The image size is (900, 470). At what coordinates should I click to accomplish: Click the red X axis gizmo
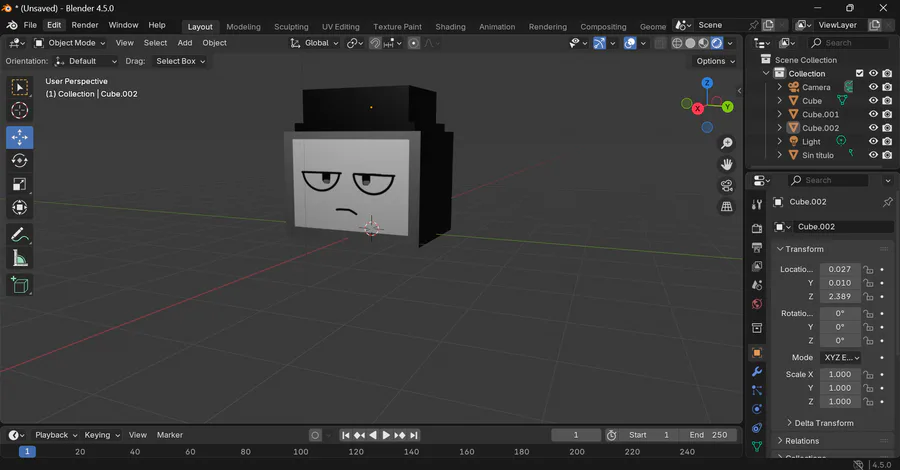coord(697,108)
